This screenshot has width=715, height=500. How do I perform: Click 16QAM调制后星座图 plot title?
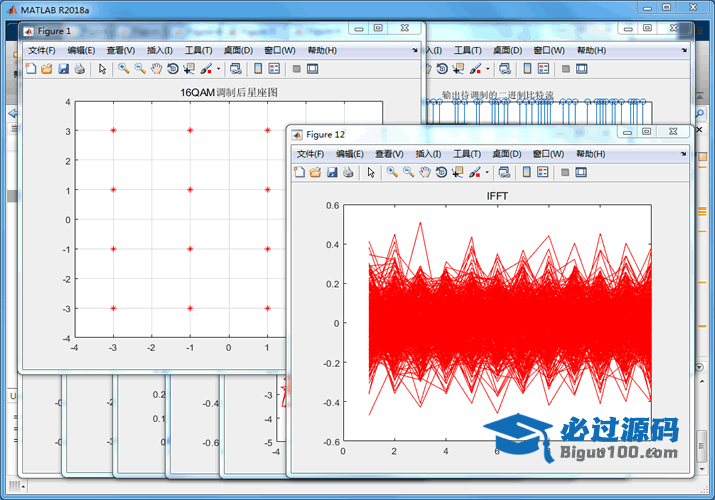click(229, 93)
